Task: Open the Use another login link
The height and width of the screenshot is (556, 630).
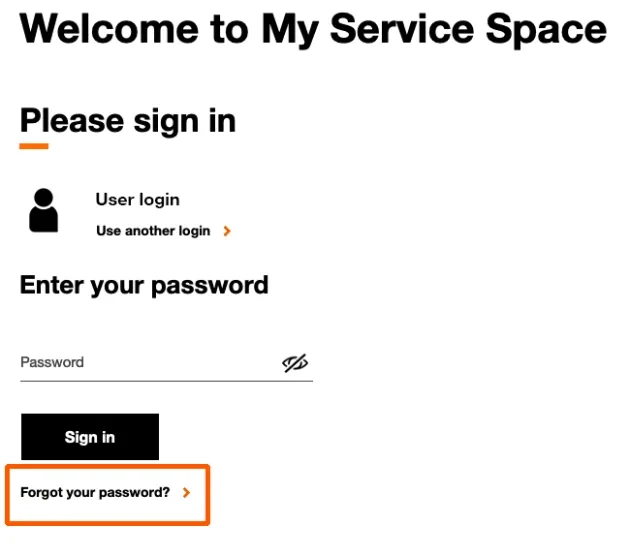Action: pyautogui.click(x=153, y=231)
